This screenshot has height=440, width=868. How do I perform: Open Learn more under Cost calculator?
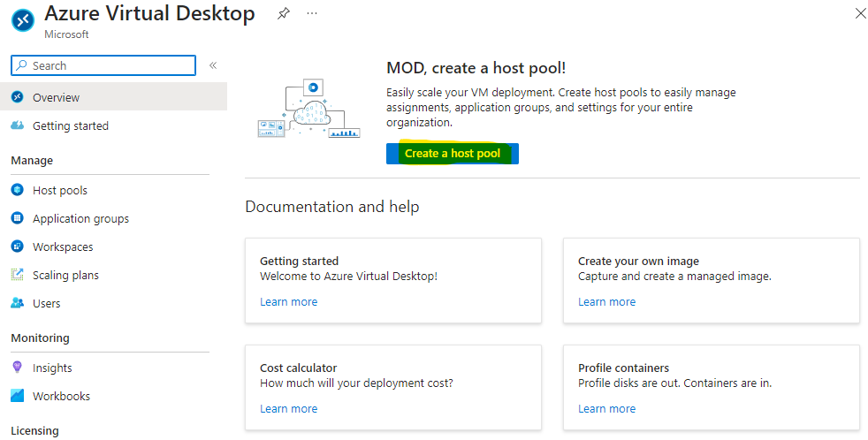point(288,408)
